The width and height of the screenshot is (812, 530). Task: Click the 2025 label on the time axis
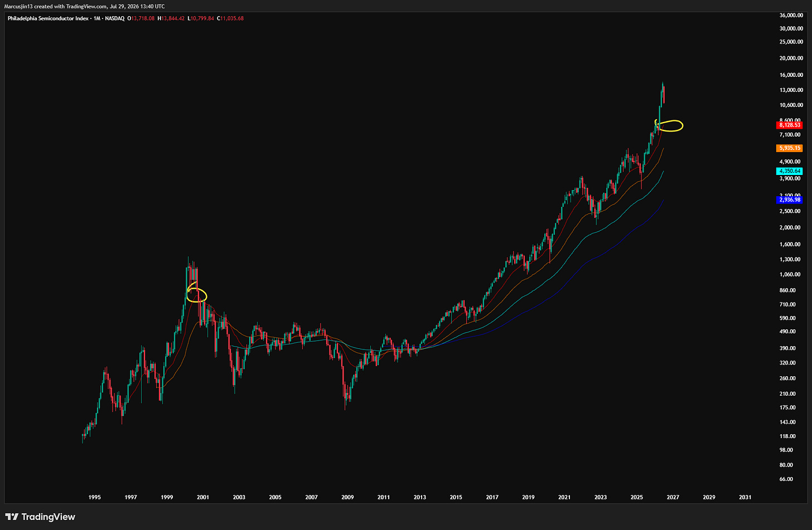tap(636, 497)
